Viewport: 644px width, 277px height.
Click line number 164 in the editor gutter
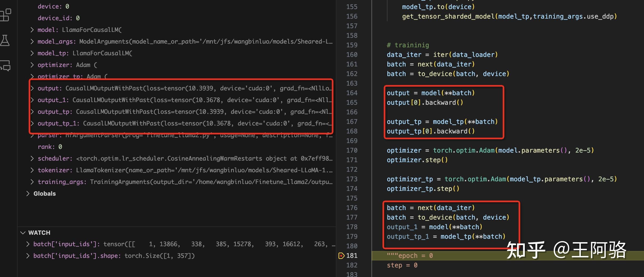pos(352,93)
